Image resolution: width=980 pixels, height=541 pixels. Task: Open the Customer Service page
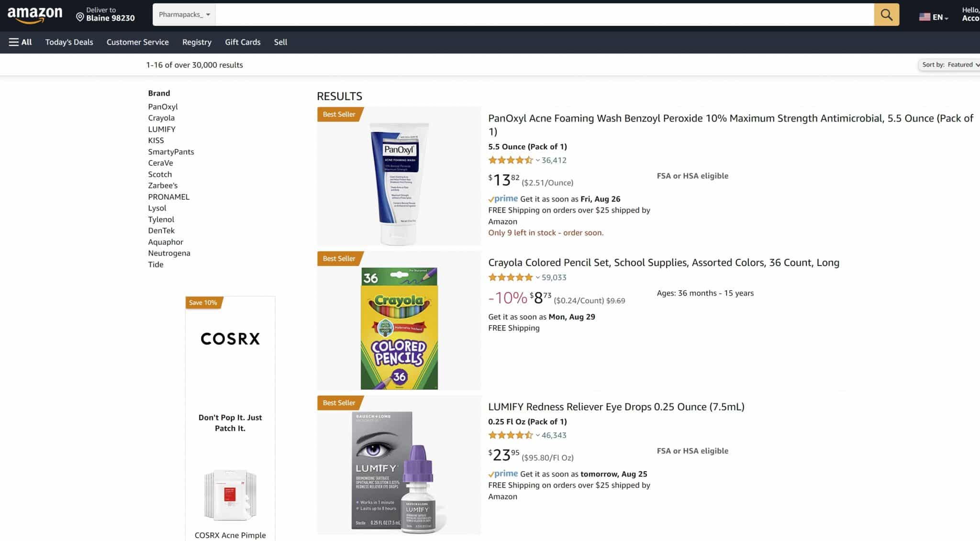138,42
